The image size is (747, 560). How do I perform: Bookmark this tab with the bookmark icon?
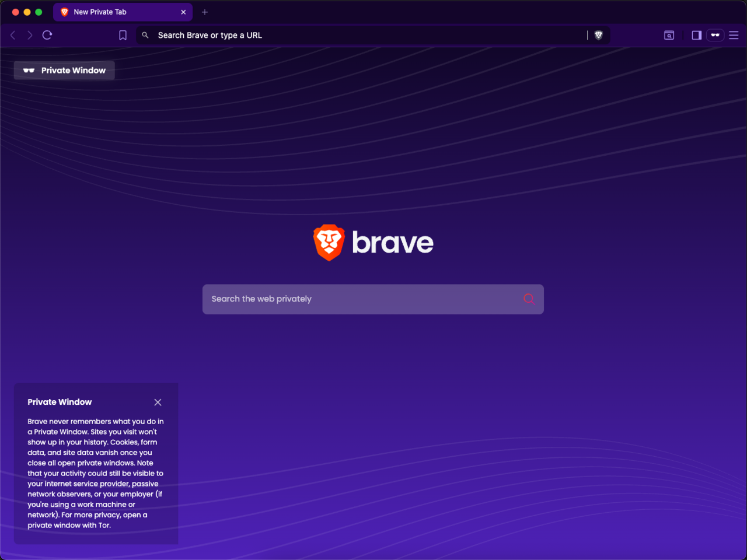click(x=123, y=35)
